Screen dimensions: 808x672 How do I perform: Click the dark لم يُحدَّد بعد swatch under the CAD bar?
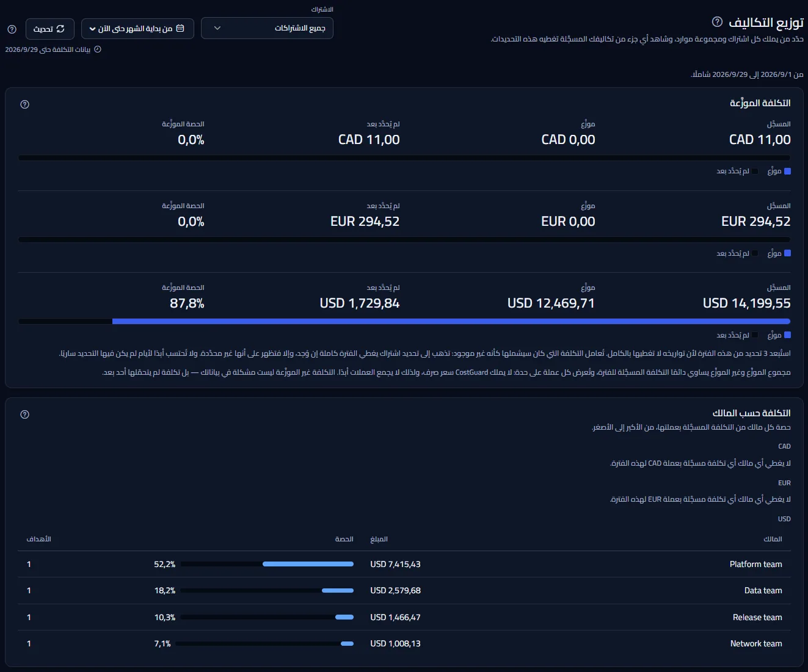(755, 172)
